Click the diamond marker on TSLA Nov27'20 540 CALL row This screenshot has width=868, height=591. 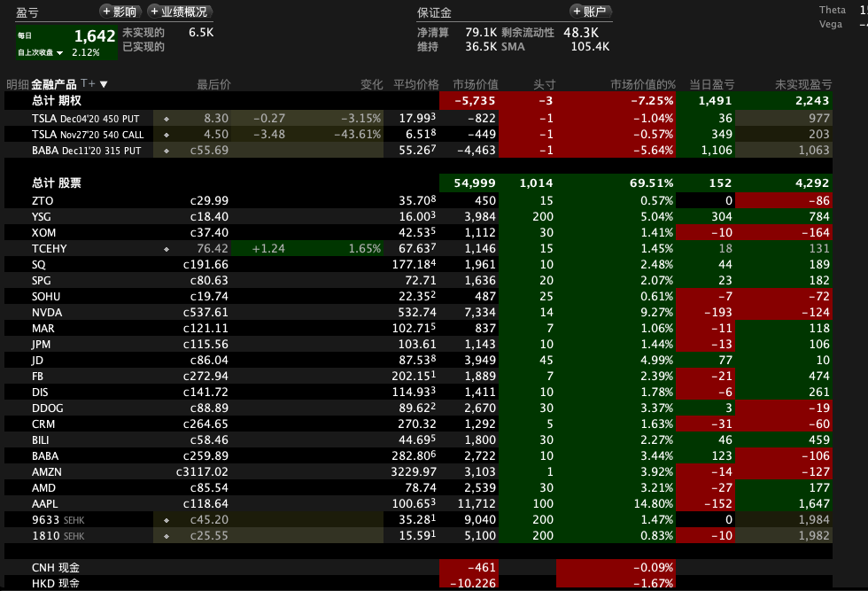[x=167, y=135]
